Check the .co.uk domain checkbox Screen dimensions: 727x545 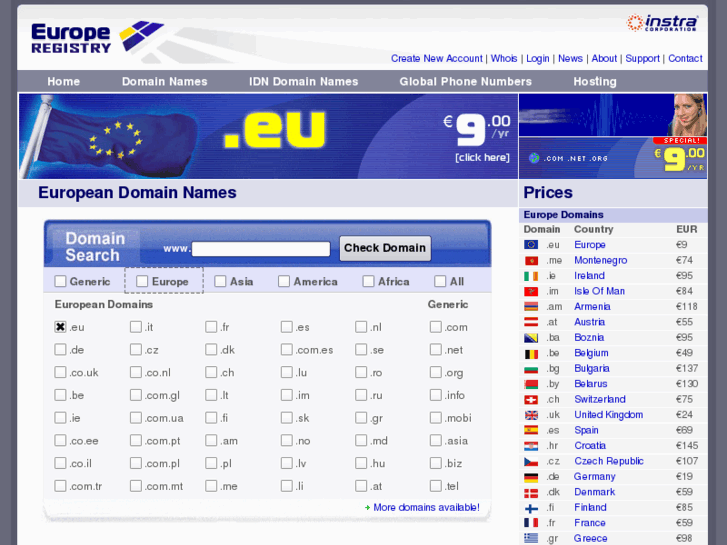click(x=60, y=372)
